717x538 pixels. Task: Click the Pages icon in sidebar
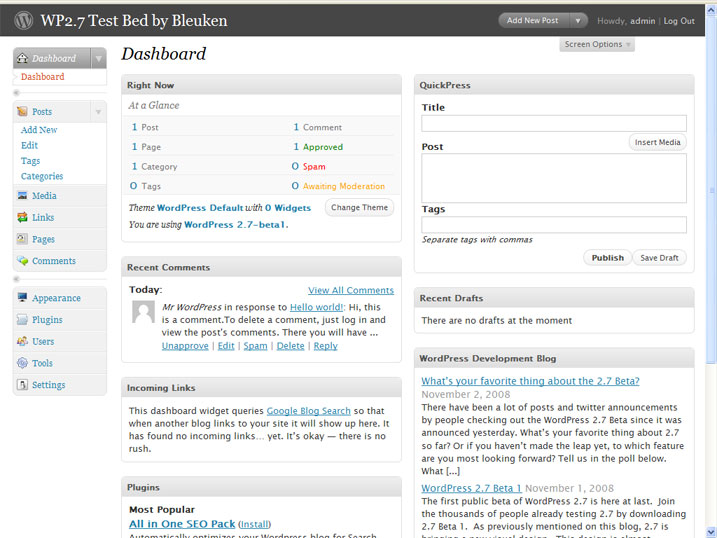coord(22,239)
